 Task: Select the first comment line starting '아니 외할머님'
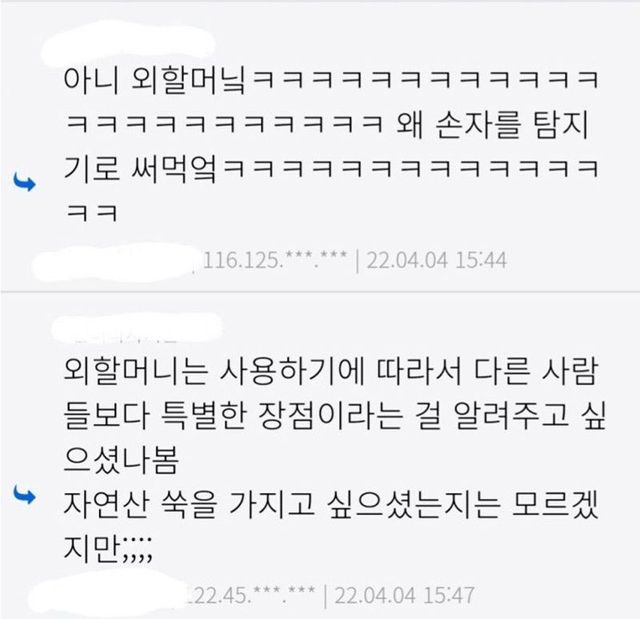pos(331,80)
